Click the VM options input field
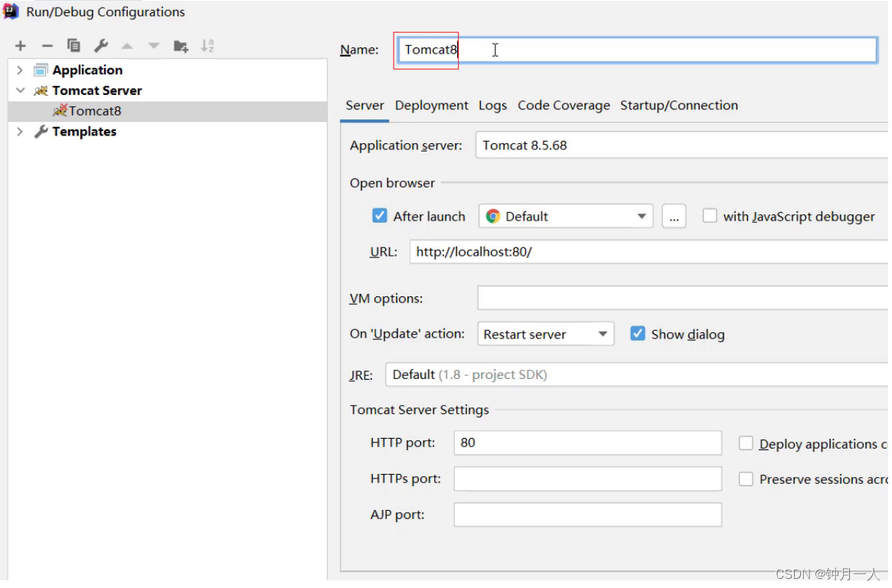 pyautogui.click(x=683, y=299)
